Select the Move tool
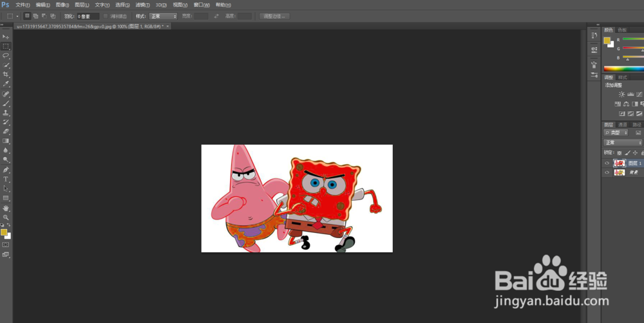This screenshot has width=644, height=323. 6,37
